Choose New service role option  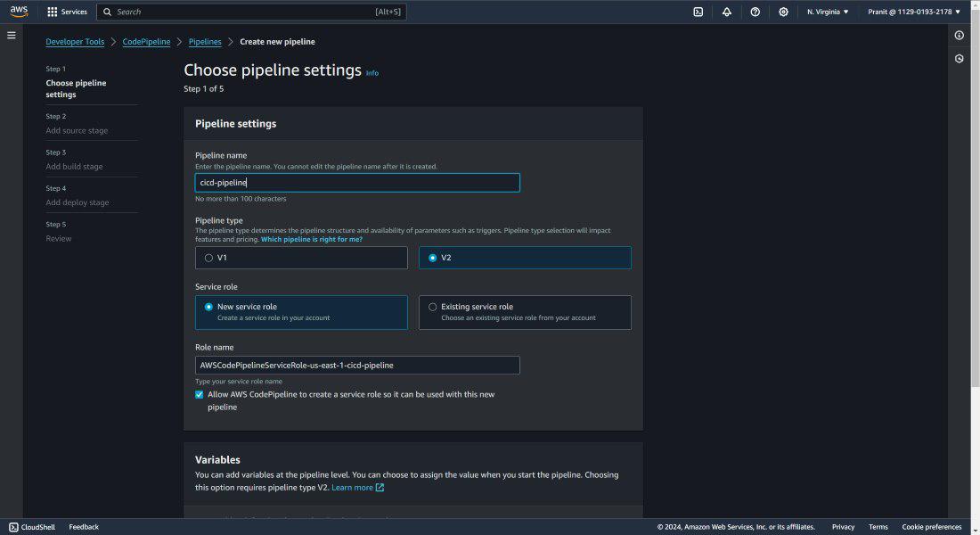301,312
